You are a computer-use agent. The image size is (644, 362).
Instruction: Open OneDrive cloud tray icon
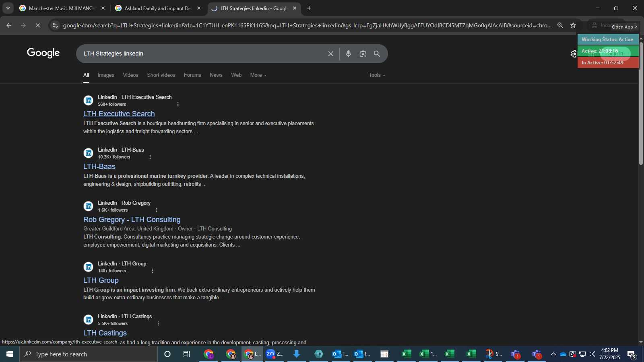pyautogui.click(x=563, y=354)
